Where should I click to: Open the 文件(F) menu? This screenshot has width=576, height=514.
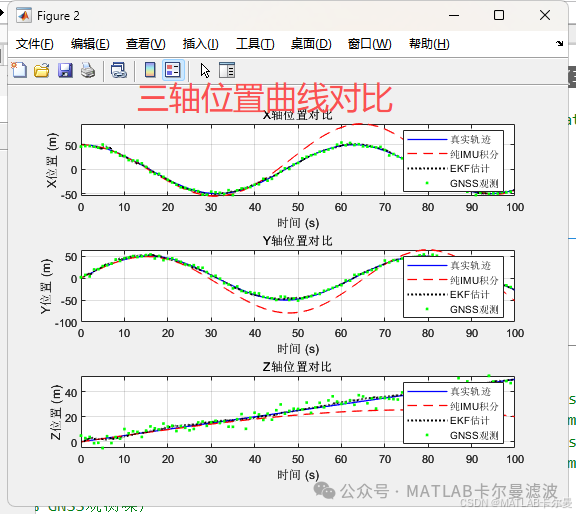(x=35, y=44)
